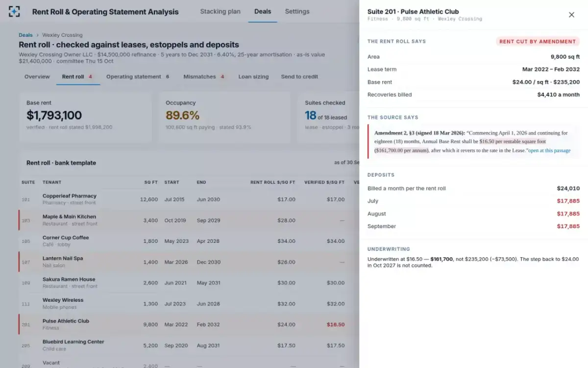588x368 pixels.
Task: Click Maple & Main Kitchen's $28.00 rate
Action: tap(286, 220)
